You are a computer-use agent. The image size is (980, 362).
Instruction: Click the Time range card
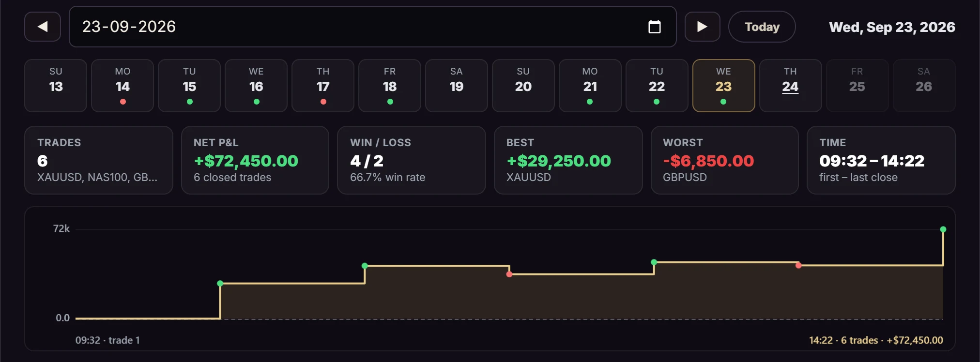coord(881,160)
